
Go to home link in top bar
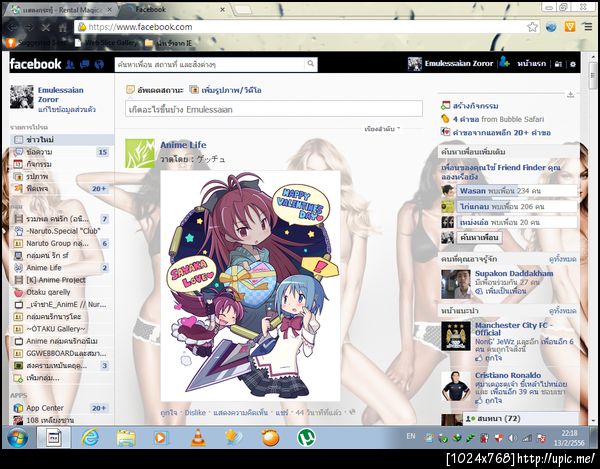pyautogui.click(x=532, y=64)
